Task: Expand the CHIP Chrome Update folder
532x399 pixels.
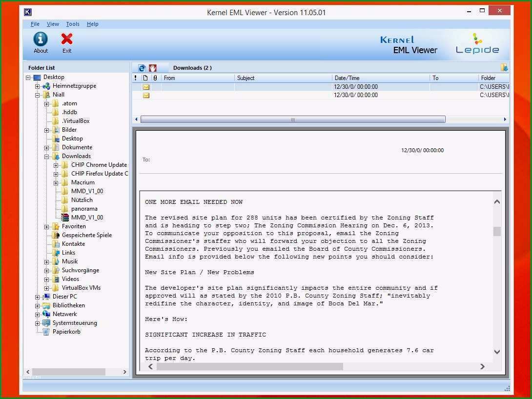Action: tap(56, 165)
